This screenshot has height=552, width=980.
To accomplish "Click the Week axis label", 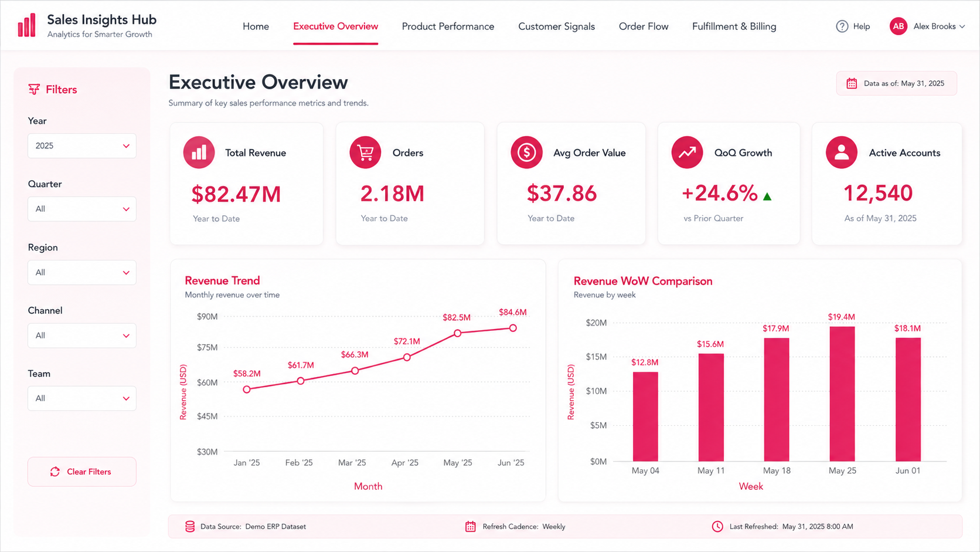I will pos(751,486).
